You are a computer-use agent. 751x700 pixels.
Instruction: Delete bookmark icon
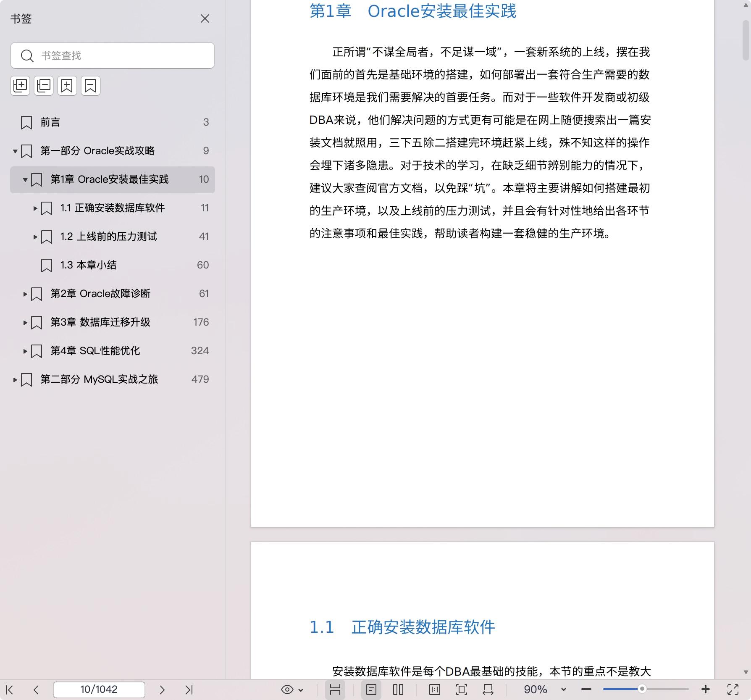point(91,86)
